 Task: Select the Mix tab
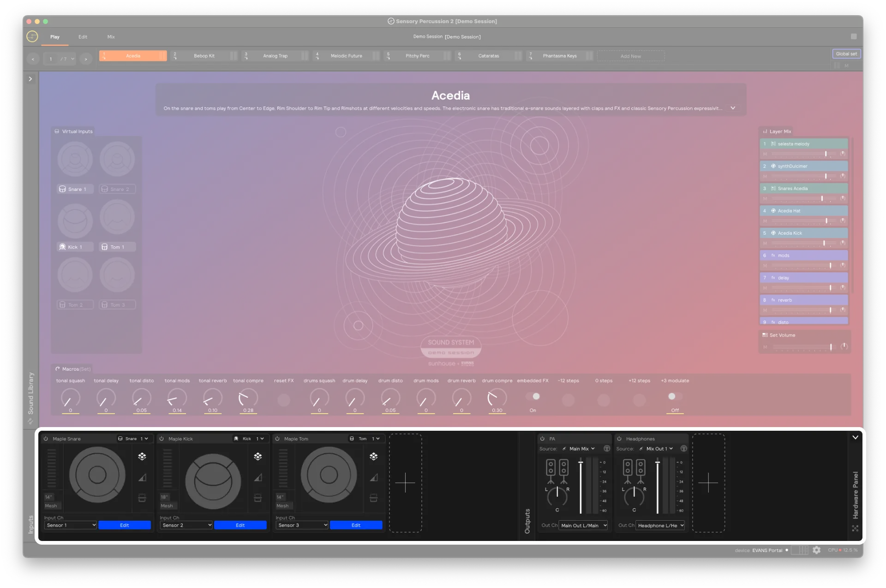pyautogui.click(x=110, y=37)
